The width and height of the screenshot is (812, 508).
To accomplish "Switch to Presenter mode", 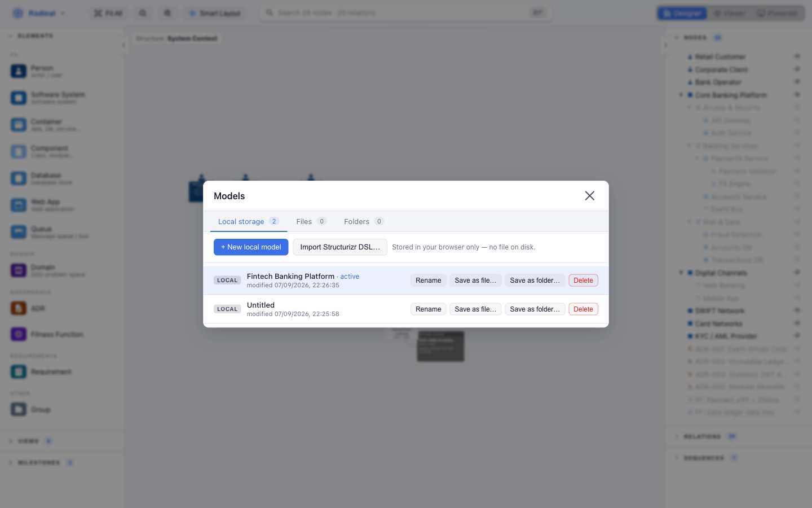I will pyautogui.click(x=777, y=13).
